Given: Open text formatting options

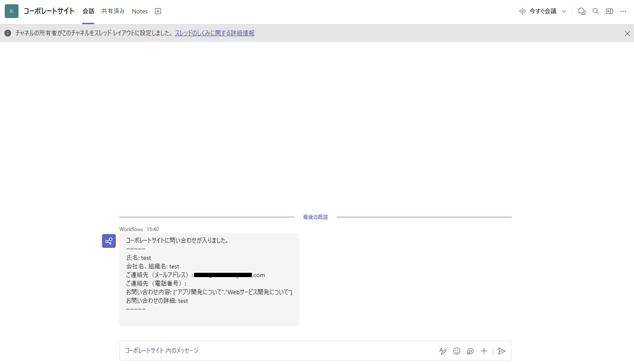Looking at the screenshot, I should click(x=442, y=351).
